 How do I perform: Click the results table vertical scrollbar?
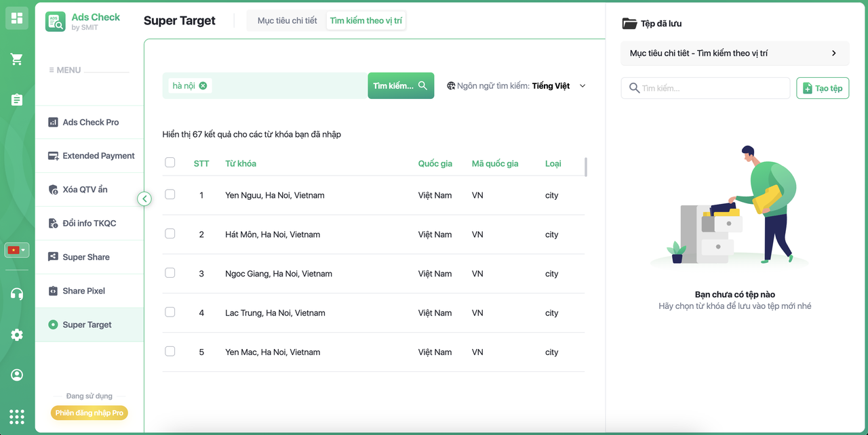(585, 167)
